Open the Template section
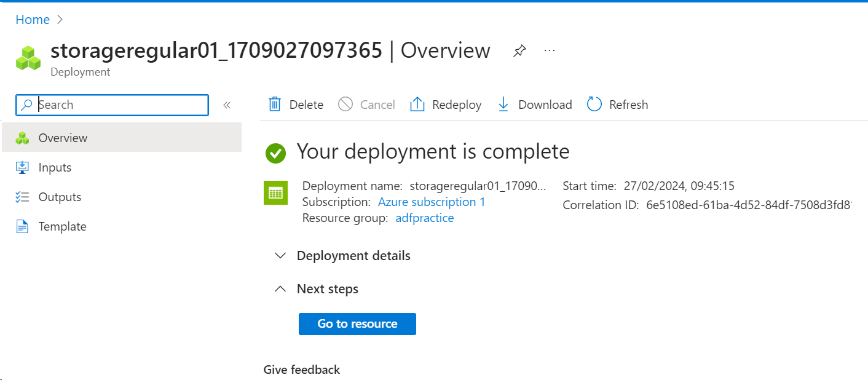This screenshot has width=868, height=380. (x=62, y=226)
